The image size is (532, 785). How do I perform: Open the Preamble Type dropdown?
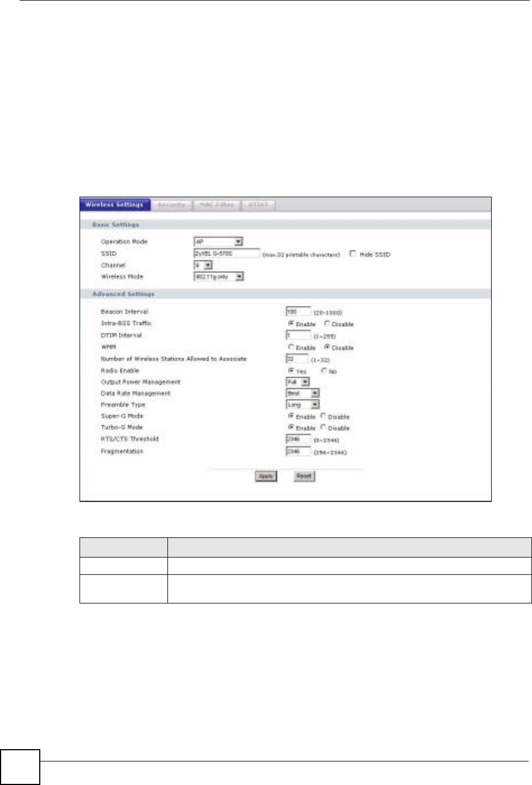pyautogui.click(x=302, y=405)
